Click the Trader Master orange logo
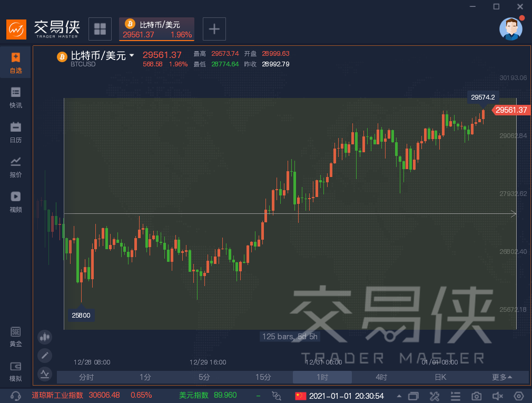This screenshot has width=532, height=403. [16, 29]
